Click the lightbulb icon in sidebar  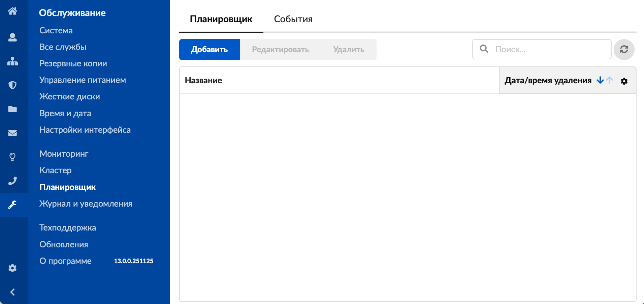(12, 157)
